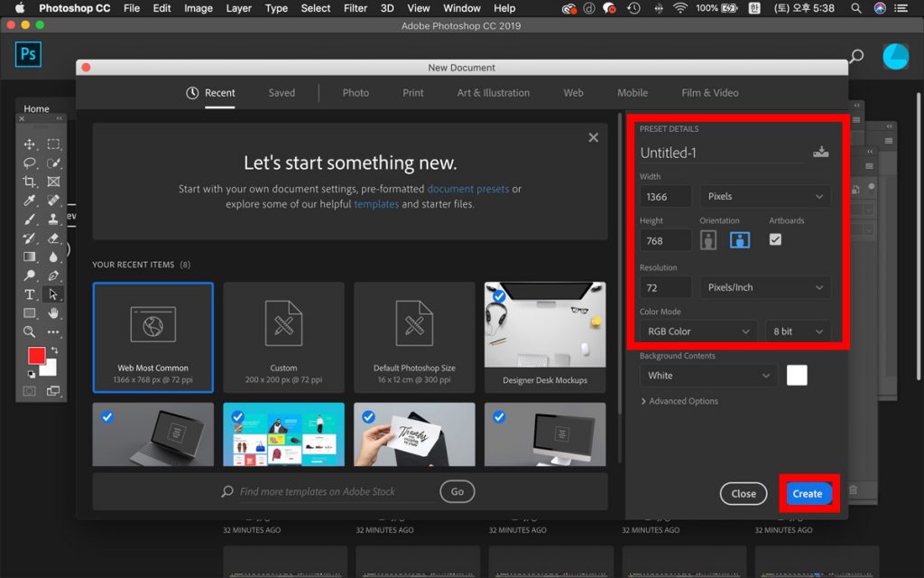Open the background contents color swatch

click(x=797, y=375)
